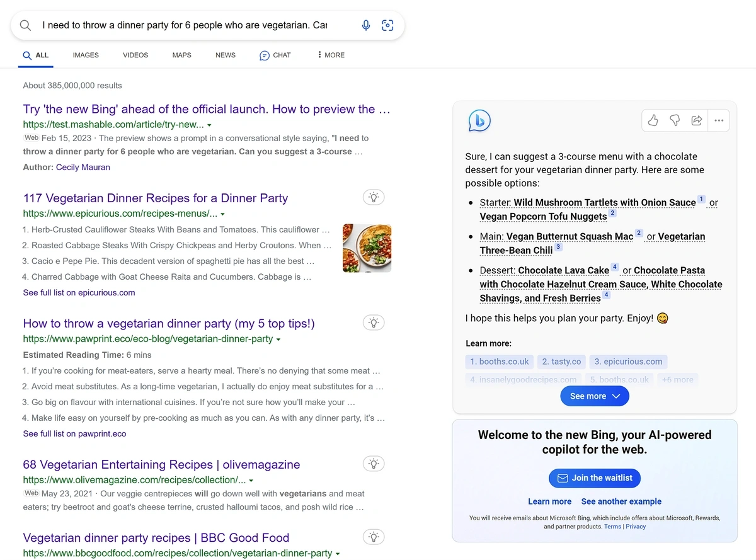The image size is (756, 560).
Task: Click Vegan Popcorn Tofu Nuggets link
Action: click(543, 216)
